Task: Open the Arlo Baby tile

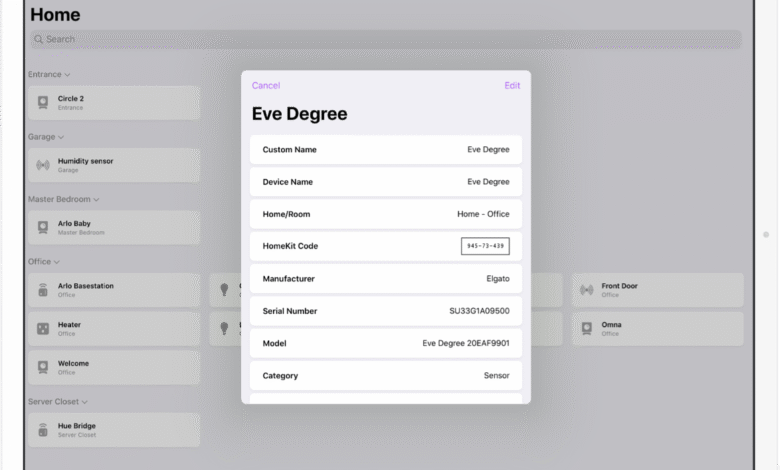Action: pyautogui.click(x=114, y=227)
